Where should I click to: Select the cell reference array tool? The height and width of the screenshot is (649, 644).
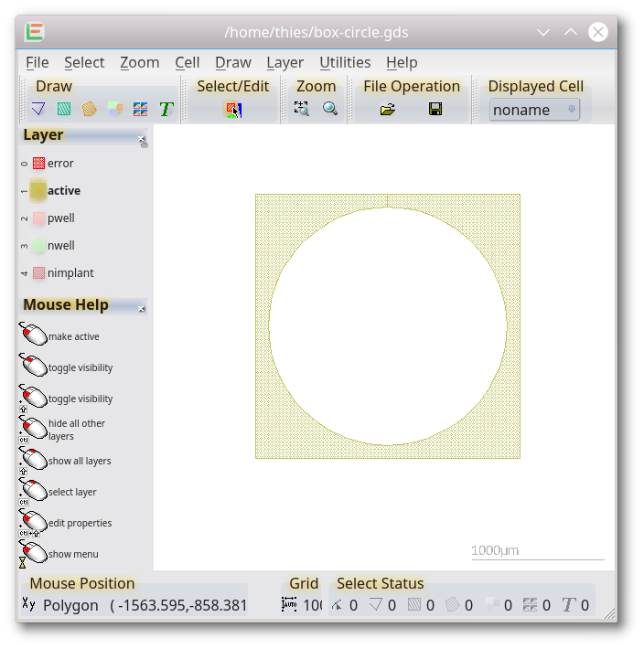pyautogui.click(x=140, y=110)
